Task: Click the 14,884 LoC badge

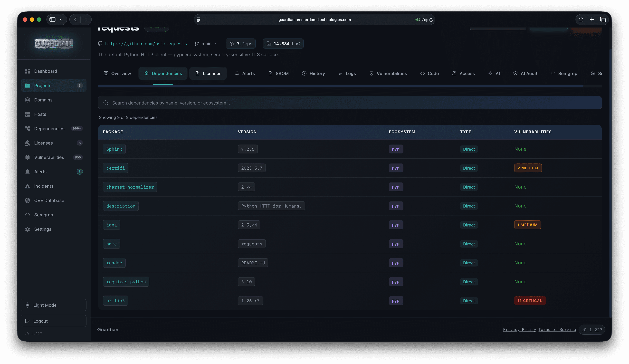Action: [x=283, y=43]
